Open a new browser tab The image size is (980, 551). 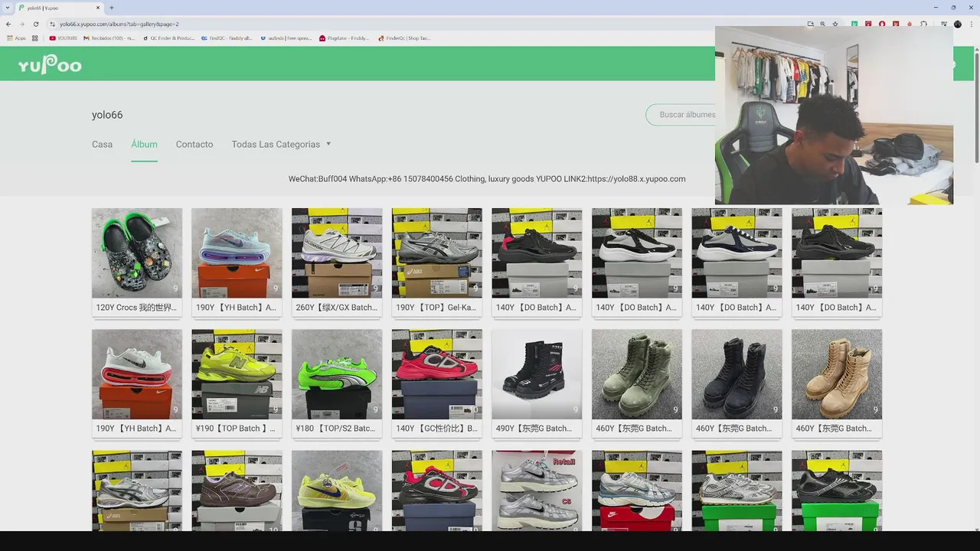(112, 8)
